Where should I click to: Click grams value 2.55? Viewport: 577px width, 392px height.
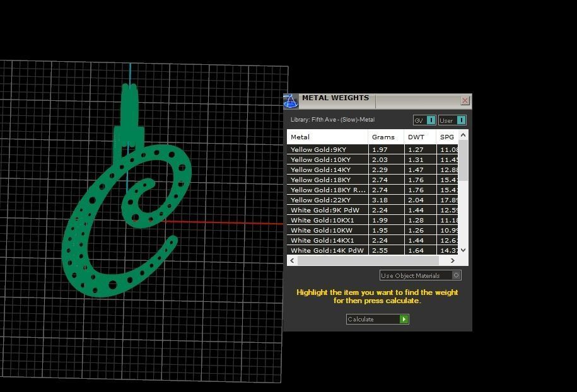380,250
